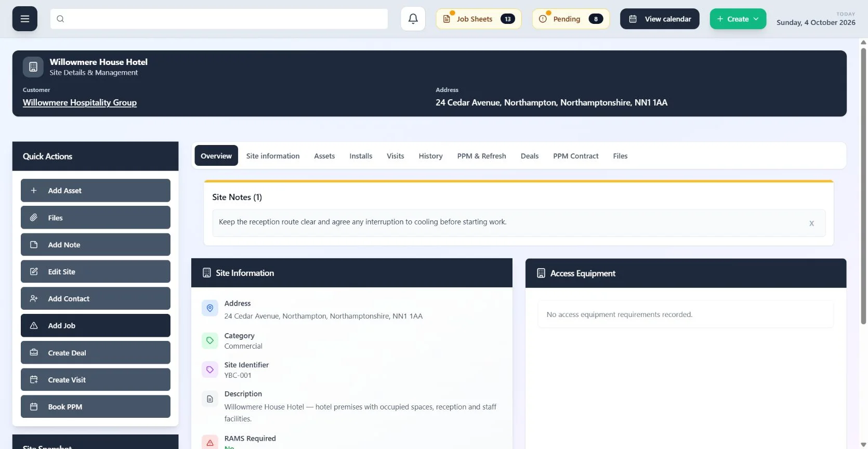Click the Access Equipment panel header icon
The width and height of the screenshot is (868, 449).
click(541, 273)
